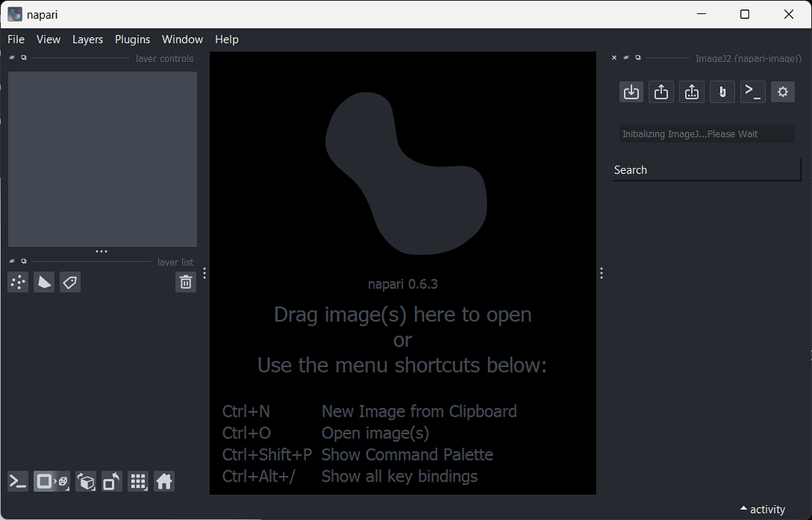Undock the ImageJ2 panel
This screenshot has height=520, width=812.
(x=638, y=57)
